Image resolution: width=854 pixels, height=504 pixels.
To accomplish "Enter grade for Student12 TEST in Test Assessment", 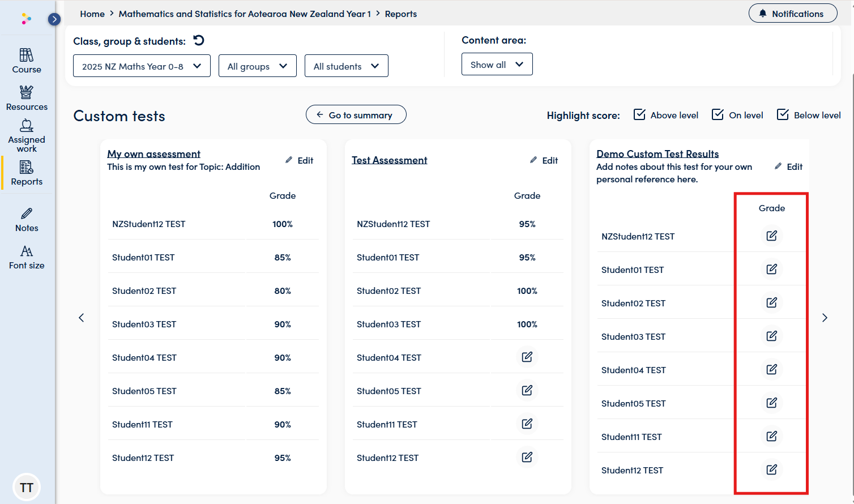I will tap(527, 457).
